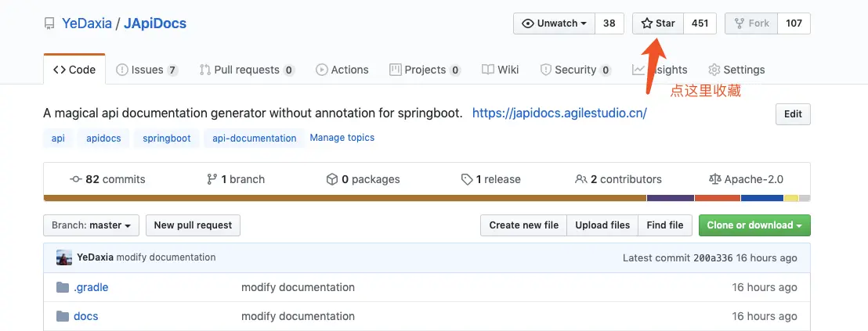Click the Apache-2.0 license link
The width and height of the screenshot is (868, 331).
tap(745, 179)
